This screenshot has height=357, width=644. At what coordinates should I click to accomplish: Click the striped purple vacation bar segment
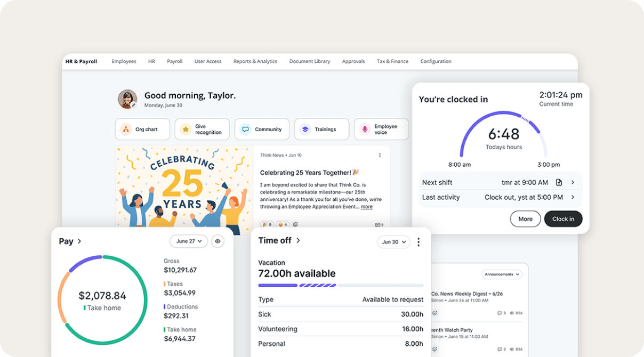(x=318, y=286)
